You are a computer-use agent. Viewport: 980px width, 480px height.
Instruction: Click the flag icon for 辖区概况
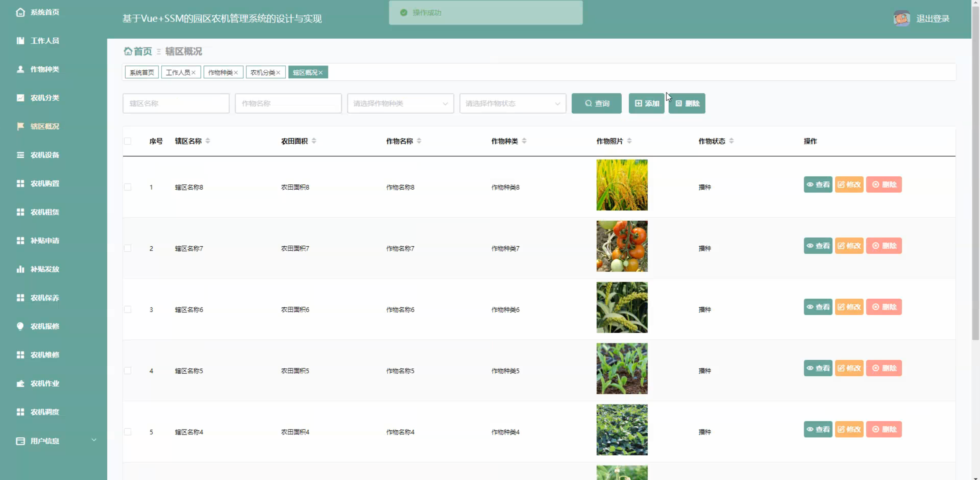click(x=20, y=126)
